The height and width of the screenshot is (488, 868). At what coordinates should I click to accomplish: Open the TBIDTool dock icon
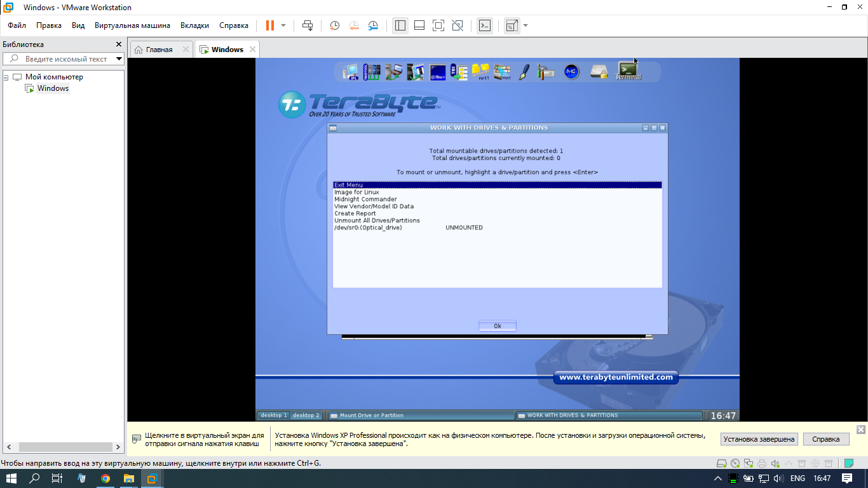(372, 72)
